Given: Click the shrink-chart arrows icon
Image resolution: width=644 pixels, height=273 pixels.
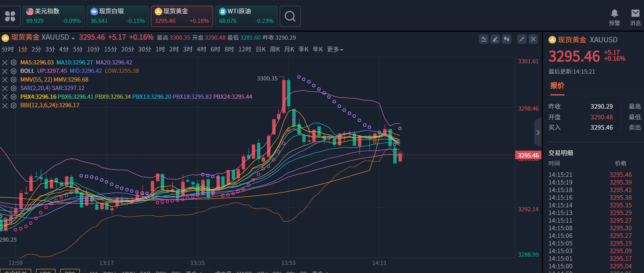Looking at the screenshot, I should [522, 39].
